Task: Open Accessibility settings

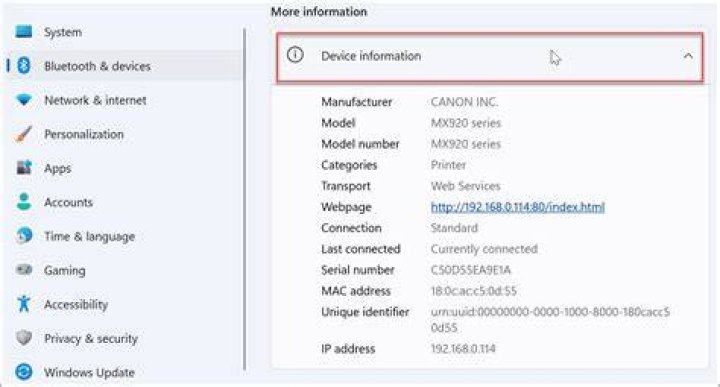Action: [x=76, y=304]
